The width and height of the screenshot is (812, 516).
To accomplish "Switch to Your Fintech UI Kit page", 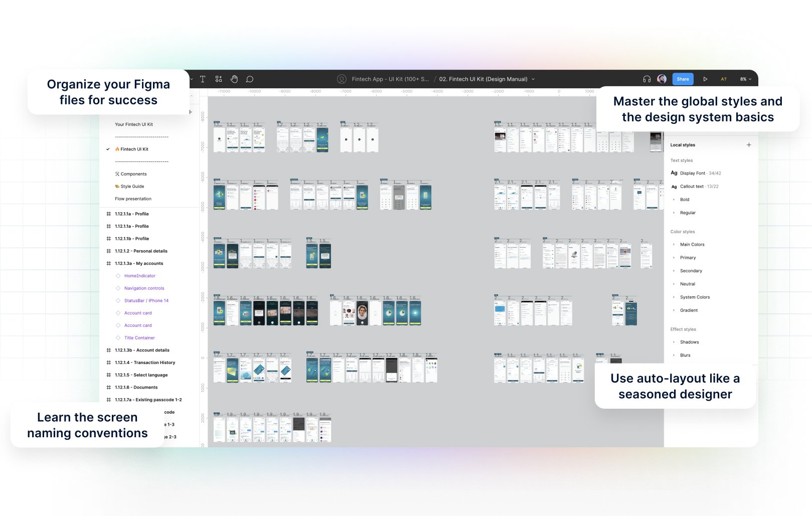I will click(x=134, y=124).
